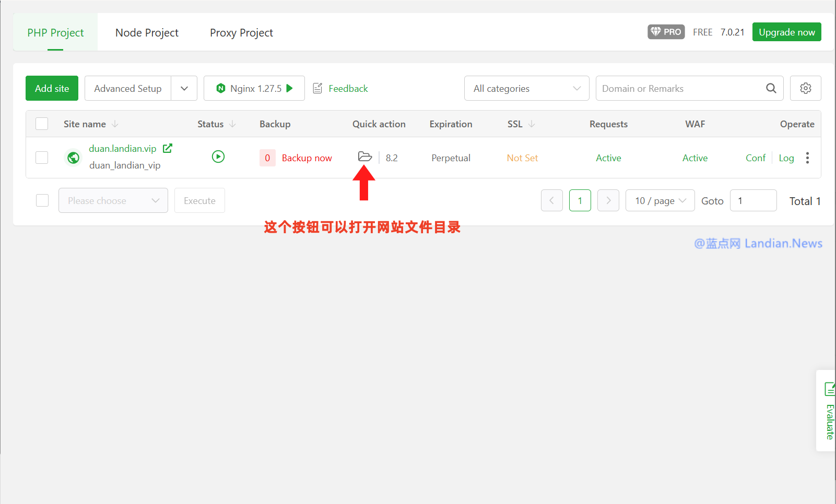Click the Evaluate side panel icon
Image resolution: width=836 pixels, height=504 pixels.
(829, 389)
